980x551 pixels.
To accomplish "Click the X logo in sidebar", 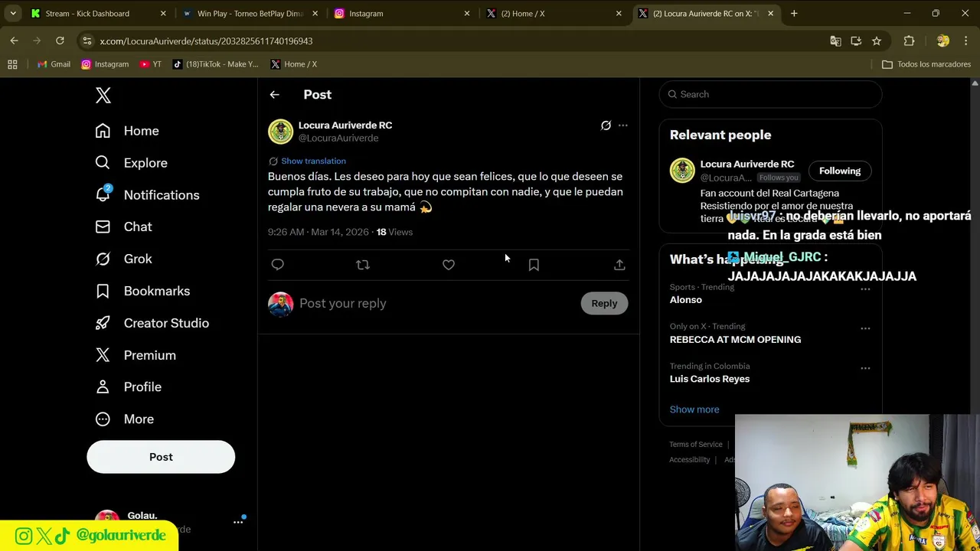I will (103, 95).
